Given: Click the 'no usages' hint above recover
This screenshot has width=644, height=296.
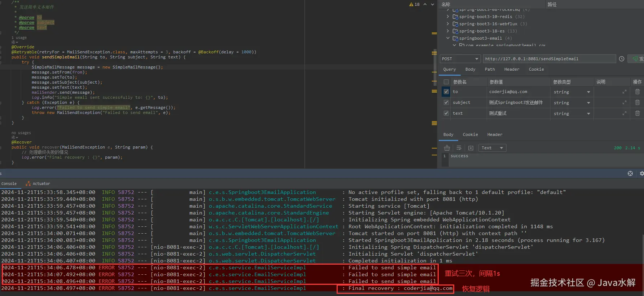Looking at the screenshot, I should [x=21, y=133].
